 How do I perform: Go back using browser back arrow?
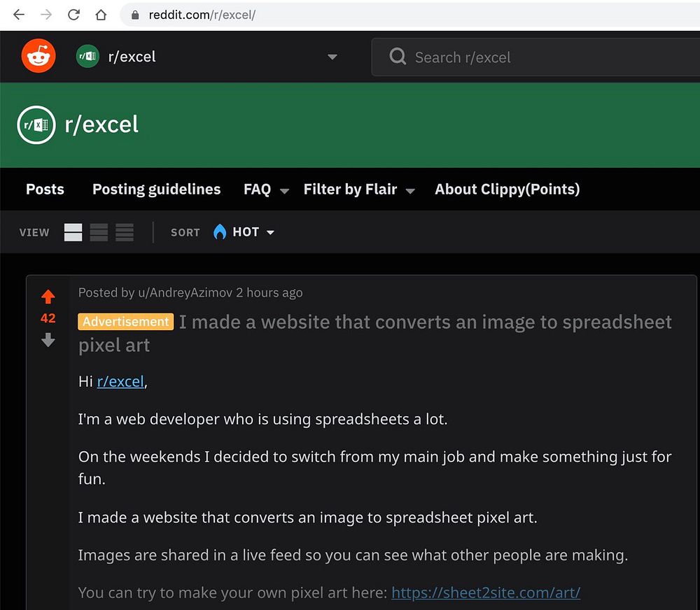point(19,15)
